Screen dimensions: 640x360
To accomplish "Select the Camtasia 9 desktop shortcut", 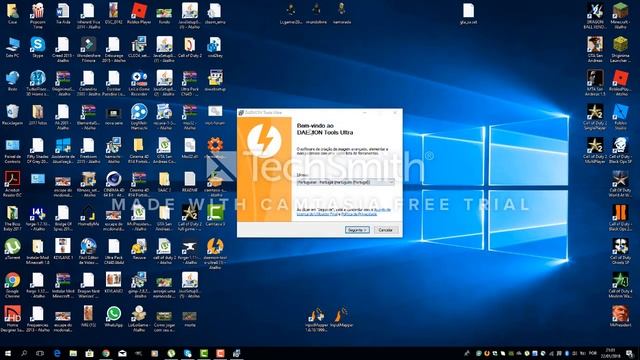I will [x=215, y=216].
